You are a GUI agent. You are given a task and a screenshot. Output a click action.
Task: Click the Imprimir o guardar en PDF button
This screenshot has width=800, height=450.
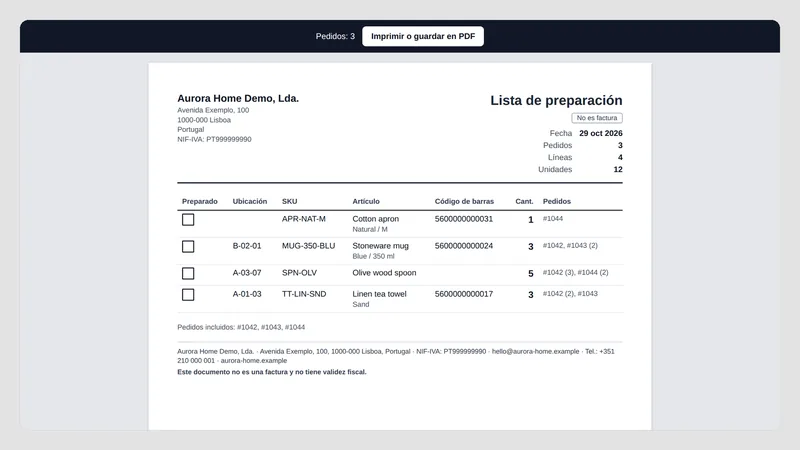click(x=423, y=36)
